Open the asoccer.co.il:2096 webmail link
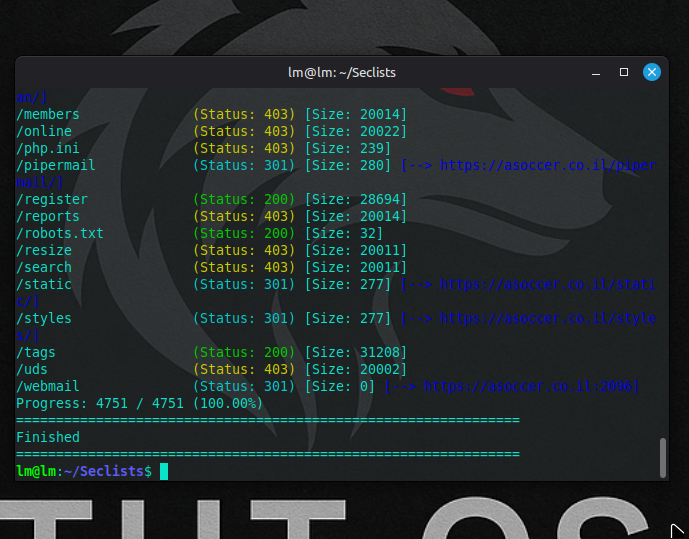 527,387
